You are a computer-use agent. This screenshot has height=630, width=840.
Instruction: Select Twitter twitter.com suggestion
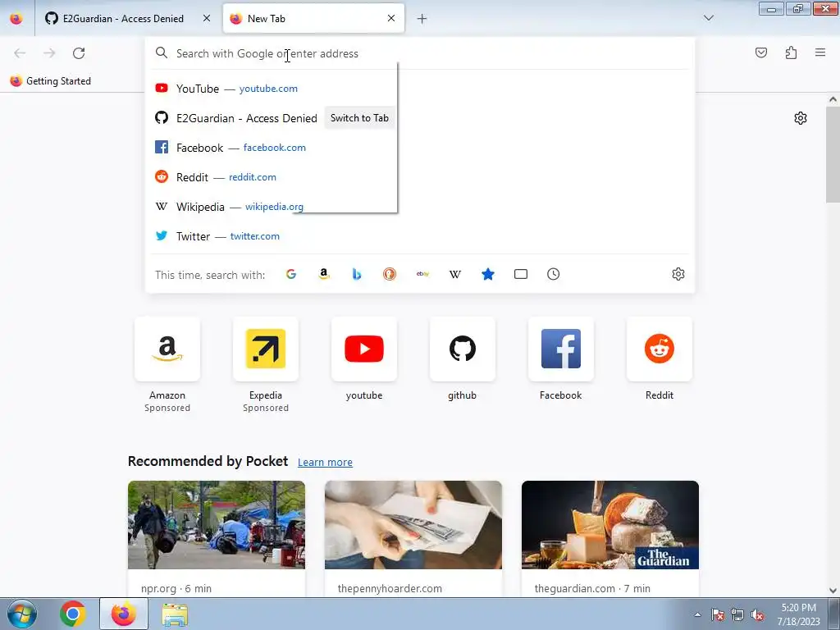(x=420, y=235)
